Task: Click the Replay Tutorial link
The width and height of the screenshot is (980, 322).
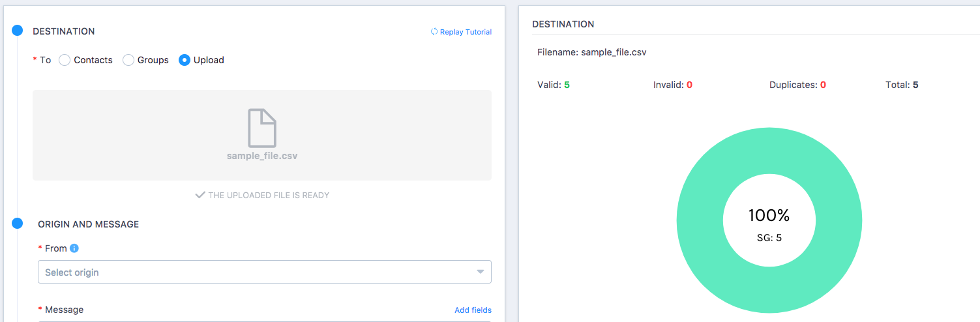Action: coord(466,31)
